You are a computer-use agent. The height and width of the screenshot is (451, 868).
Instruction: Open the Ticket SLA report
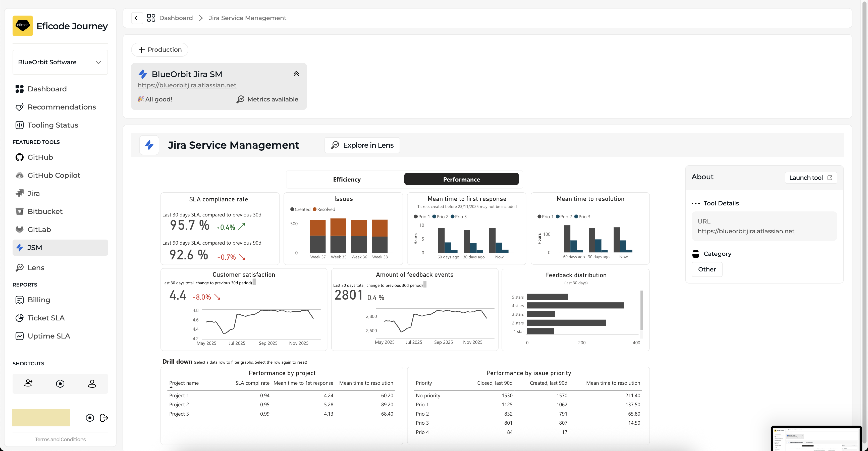tap(46, 318)
